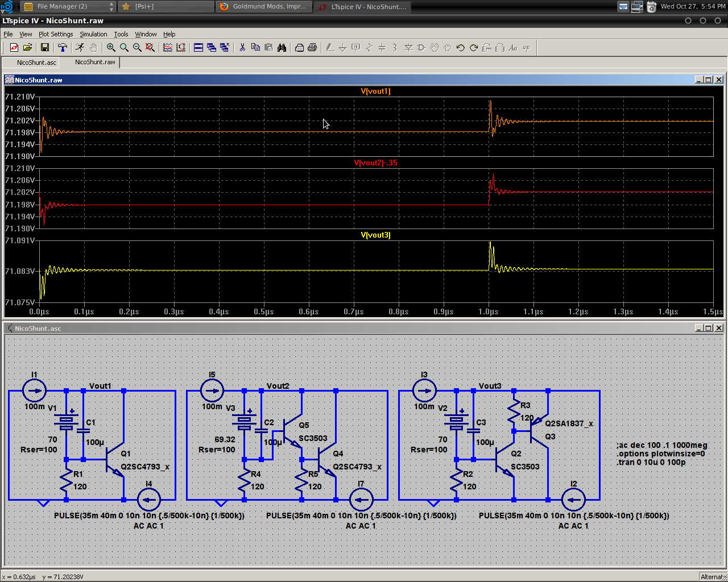Click the Autorange plot axes icon
The image size is (728, 582).
(181, 48)
